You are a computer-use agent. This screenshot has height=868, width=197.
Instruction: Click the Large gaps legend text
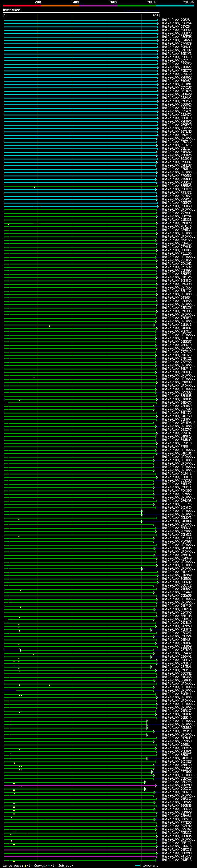coord(38,865)
